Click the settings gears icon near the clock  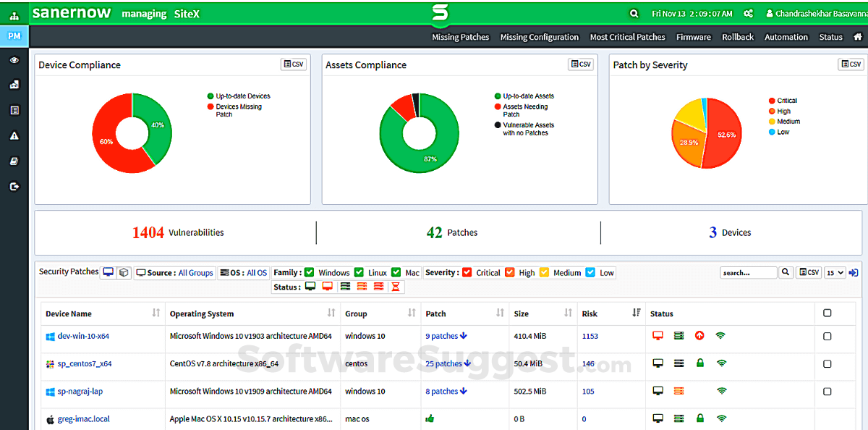748,13
